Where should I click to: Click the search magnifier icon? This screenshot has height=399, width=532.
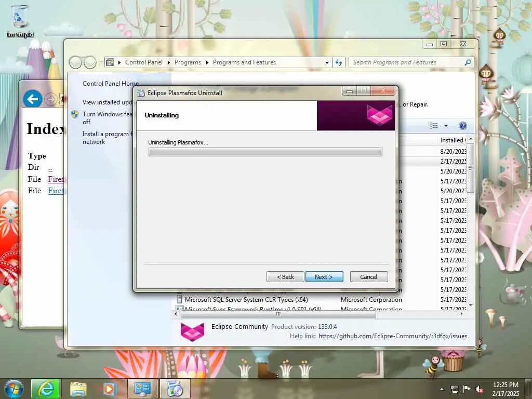(x=468, y=62)
